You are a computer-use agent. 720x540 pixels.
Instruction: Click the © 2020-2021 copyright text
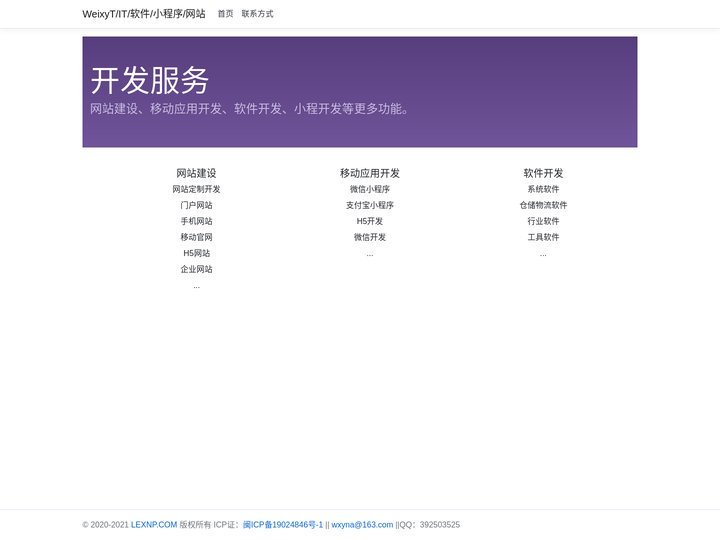coord(106,525)
